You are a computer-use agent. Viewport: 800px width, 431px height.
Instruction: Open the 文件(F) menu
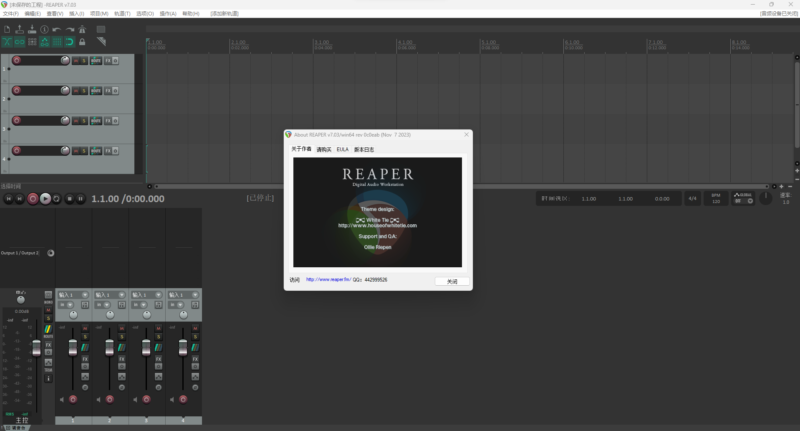(10, 14)
